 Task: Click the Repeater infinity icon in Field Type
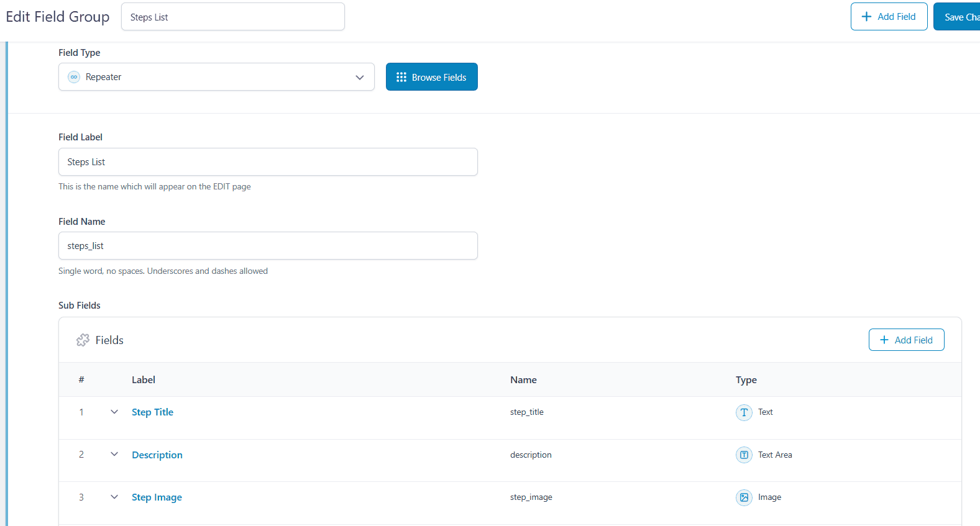click(74, 77)
